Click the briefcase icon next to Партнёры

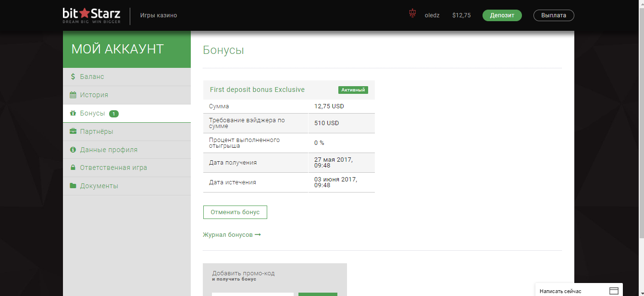click(73, 131)
